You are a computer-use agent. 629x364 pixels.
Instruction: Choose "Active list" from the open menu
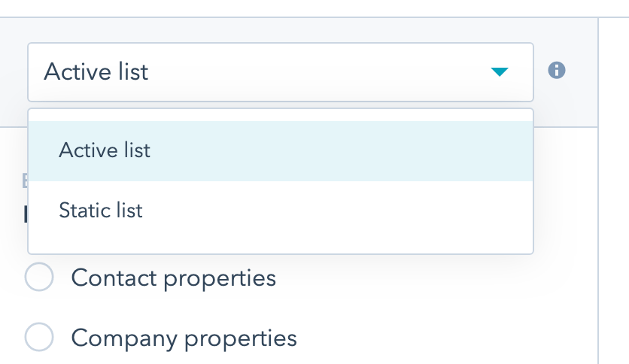[x=105, y=150]
